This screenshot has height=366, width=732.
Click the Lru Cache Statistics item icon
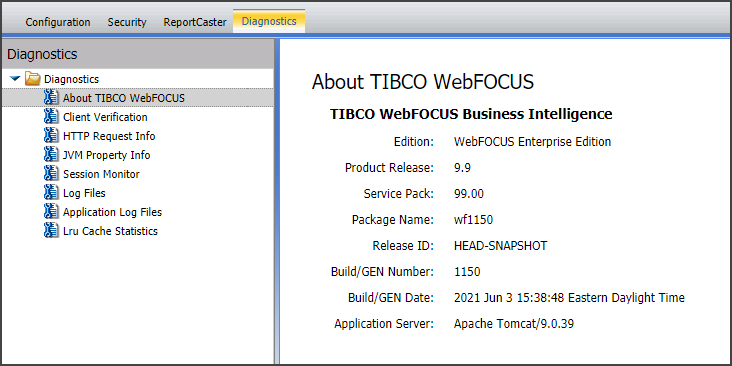[51, 231]
